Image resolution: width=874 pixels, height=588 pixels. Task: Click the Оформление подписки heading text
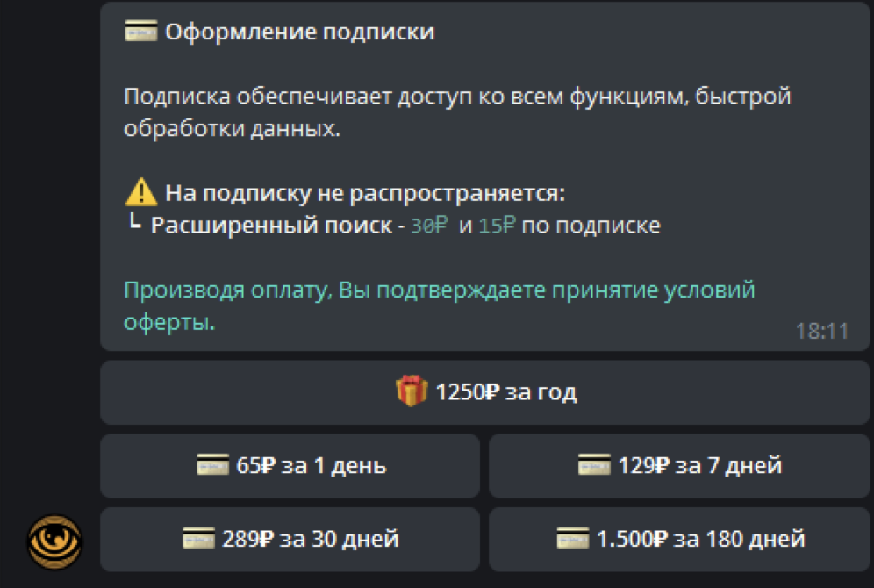click(x=300, y=32)
